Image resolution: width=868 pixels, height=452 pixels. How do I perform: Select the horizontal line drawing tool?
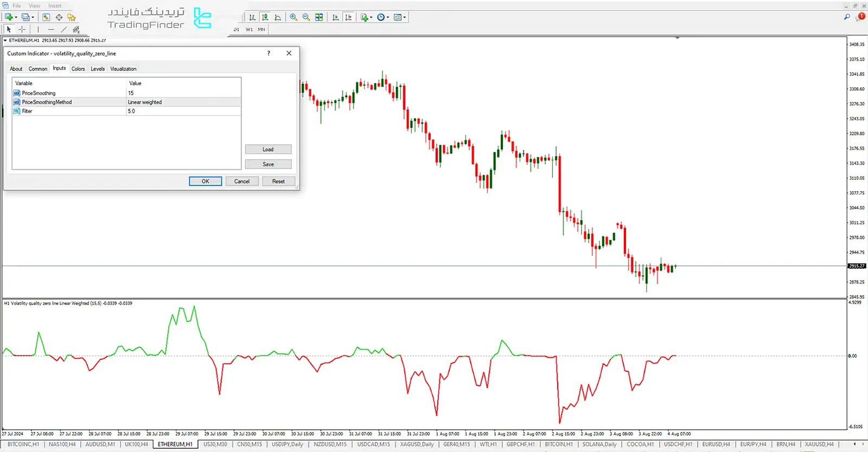coord(51,30)
